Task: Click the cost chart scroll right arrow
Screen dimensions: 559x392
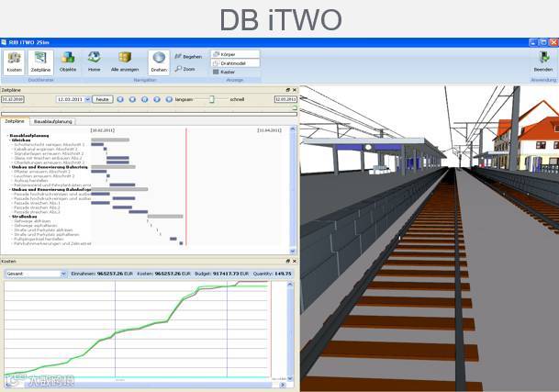Action: [x=283, y=385]
